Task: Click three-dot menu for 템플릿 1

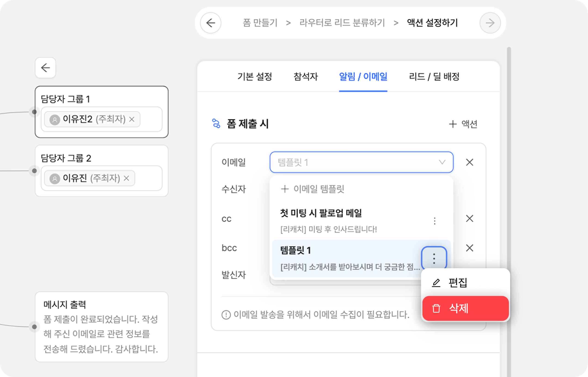Action: point(434,259)
